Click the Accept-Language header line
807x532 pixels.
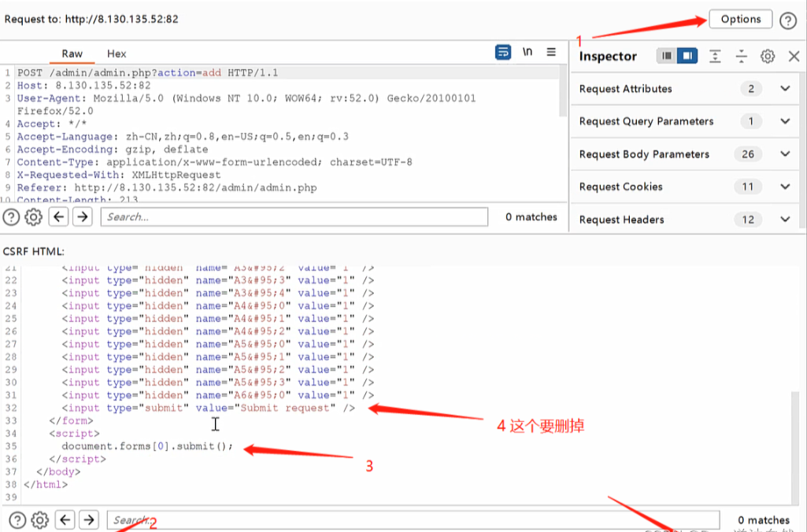tap(183, 137)
